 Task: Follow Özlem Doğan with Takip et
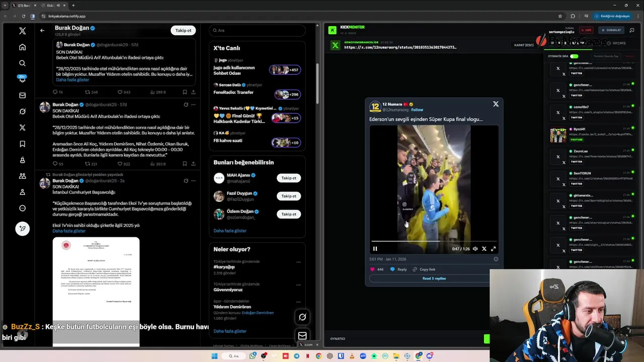point(289,214)
